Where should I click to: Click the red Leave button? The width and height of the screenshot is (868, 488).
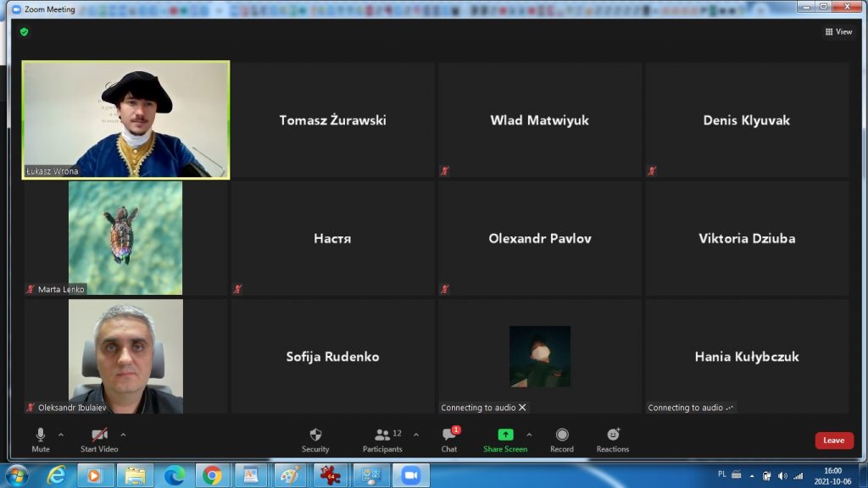click(833, 441)
